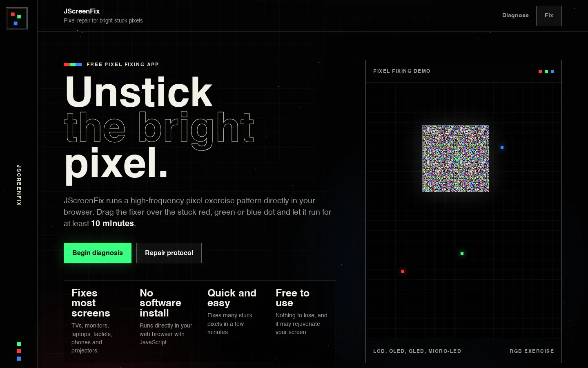Click the red square in left sidebar
Image resolution: width=588 pixels, height=368 pixels.
coord(19,351)
